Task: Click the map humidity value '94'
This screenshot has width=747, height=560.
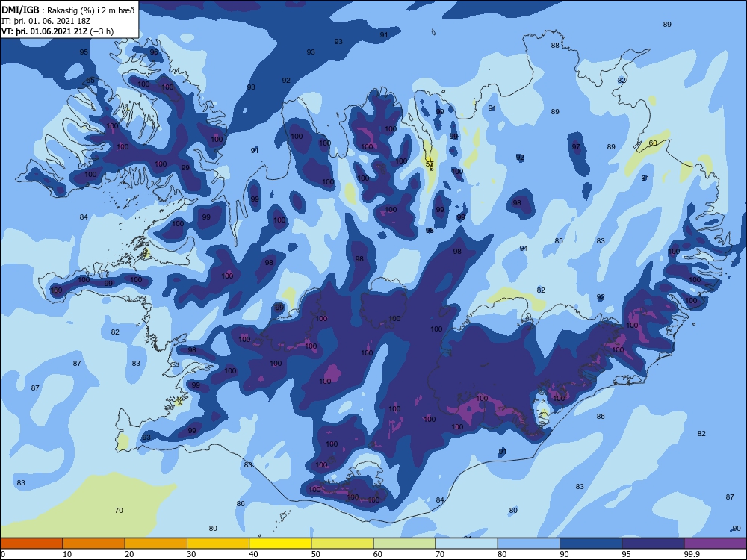Action: pos(524,248)
